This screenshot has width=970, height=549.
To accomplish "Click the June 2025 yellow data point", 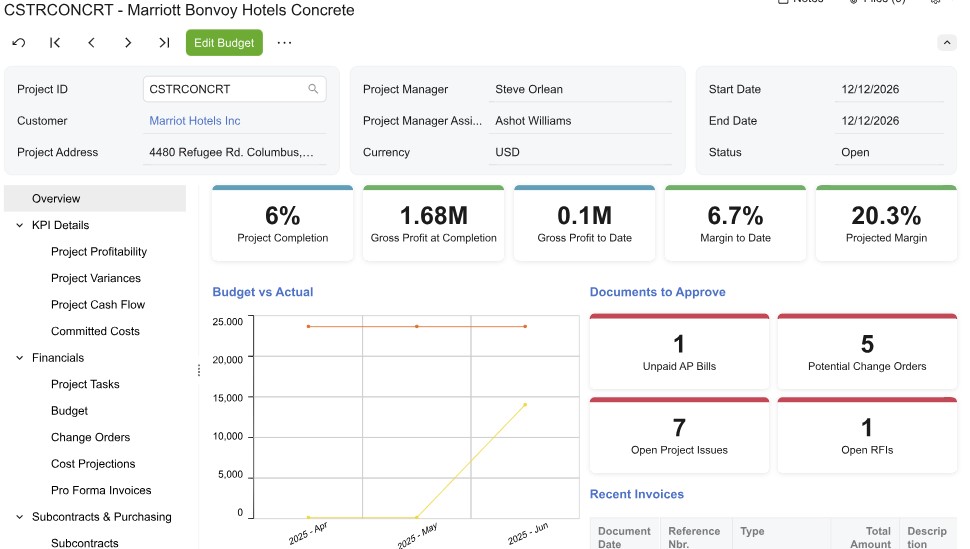I will [524, 405].
